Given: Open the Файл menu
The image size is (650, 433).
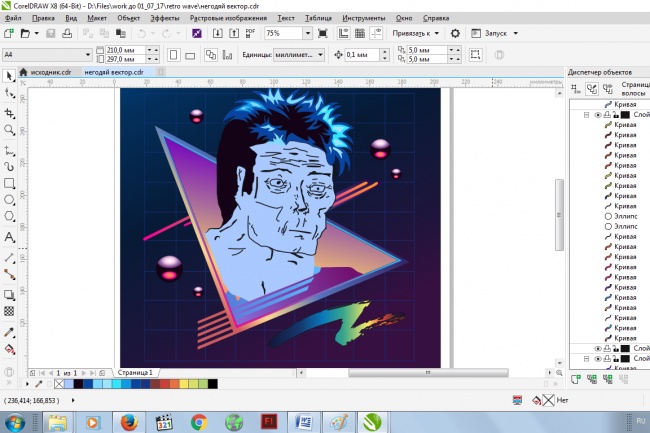Looking at the screenshot, I should point(13,18).
